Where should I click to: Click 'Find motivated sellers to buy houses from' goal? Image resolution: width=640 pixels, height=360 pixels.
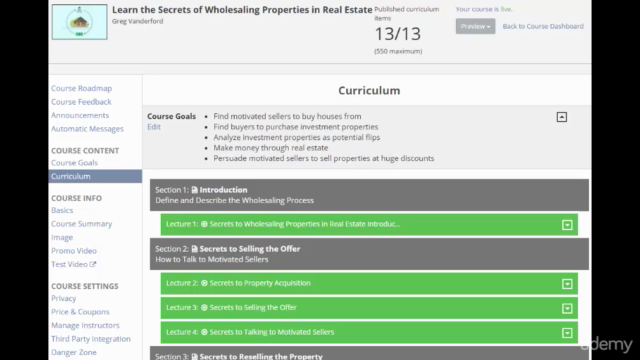tap(287, 116)
